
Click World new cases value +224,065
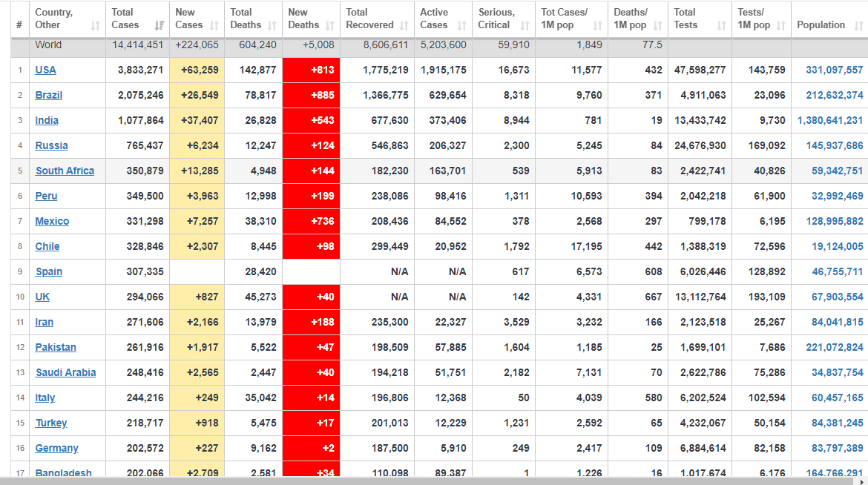(197, 44)
